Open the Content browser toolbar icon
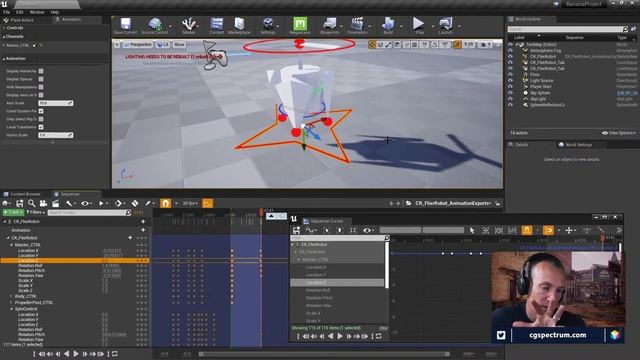This screenshot has height=360, width=640. 217,26
